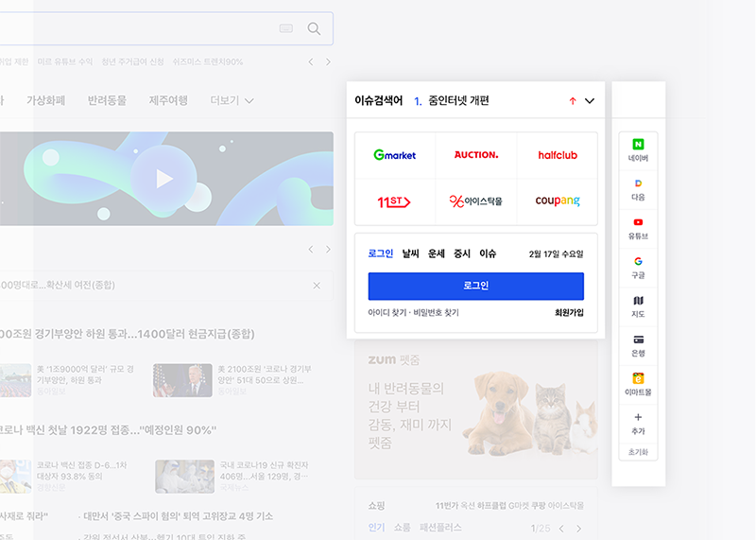Click 비밀번호 찾기 link
Viewport: 756px width, 540px height.
click(436, 313)
